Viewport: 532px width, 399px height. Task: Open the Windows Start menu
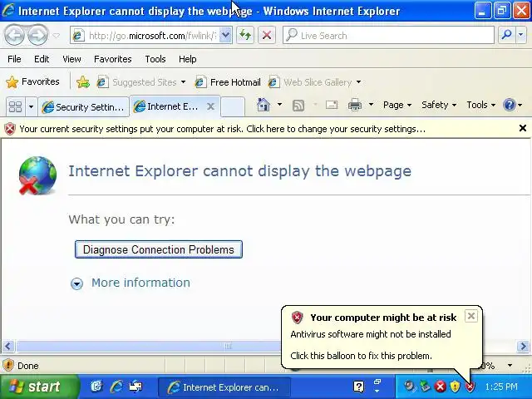coord(38,387)
